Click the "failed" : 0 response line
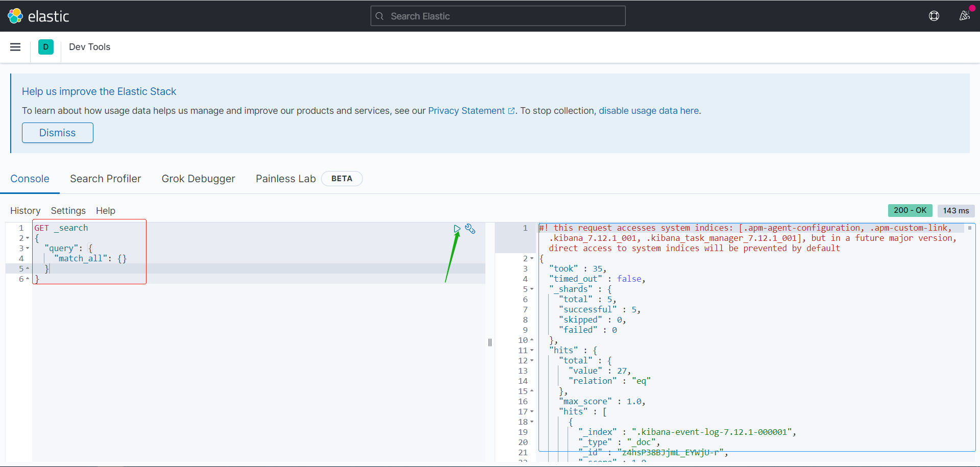 pos(588,330)
